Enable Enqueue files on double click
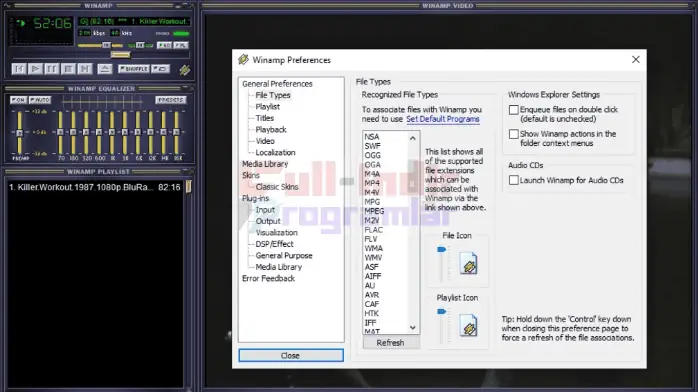 click(514, 109)
